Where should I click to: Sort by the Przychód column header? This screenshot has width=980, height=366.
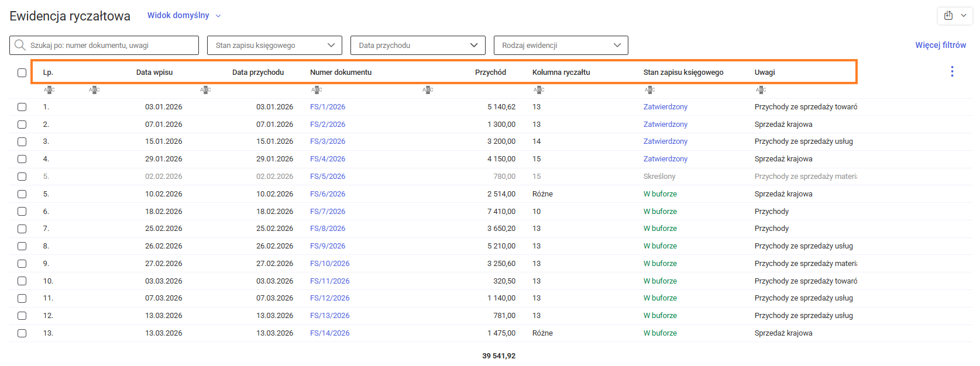pos(490,72)
